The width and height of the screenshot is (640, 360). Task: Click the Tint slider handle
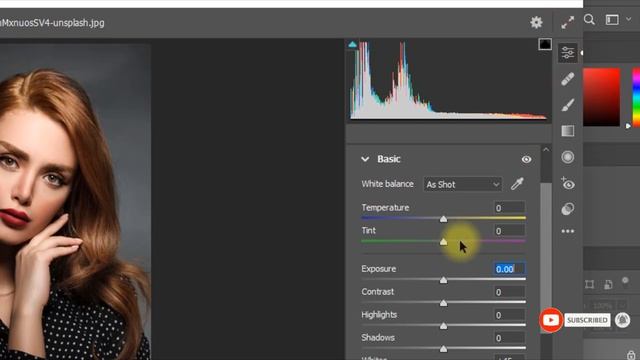point(443,242)
